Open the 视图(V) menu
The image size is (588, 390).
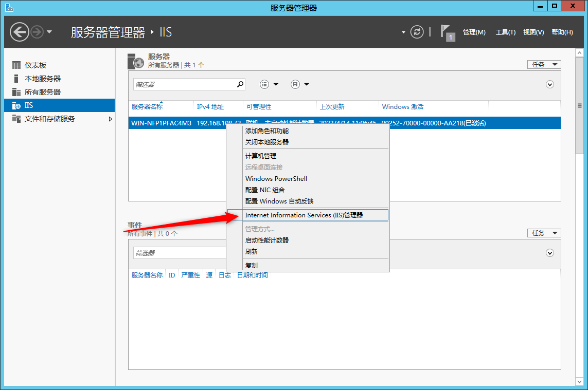coord(533,32)
